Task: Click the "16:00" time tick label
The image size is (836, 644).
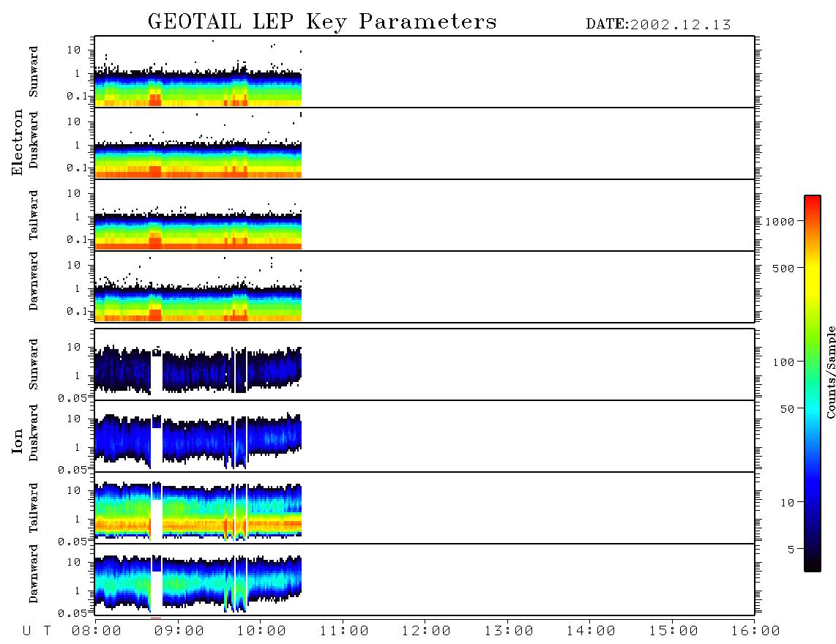Action: (755, 632)
